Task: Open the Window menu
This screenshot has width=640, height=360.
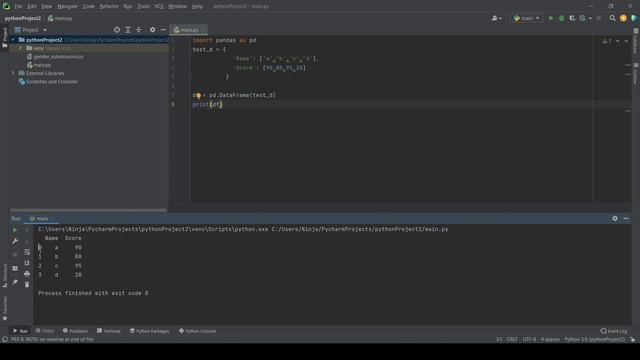Action: pyautogui.click(x=177, y=7)
